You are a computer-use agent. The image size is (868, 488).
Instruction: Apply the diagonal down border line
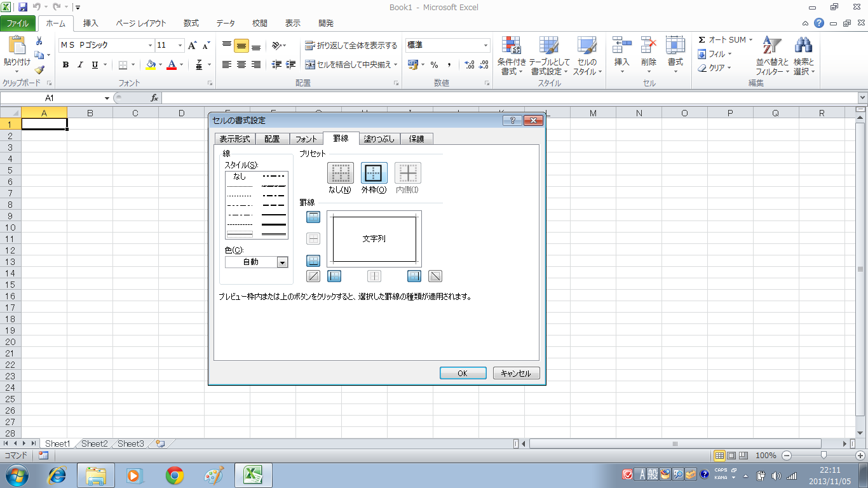[435, 276]
